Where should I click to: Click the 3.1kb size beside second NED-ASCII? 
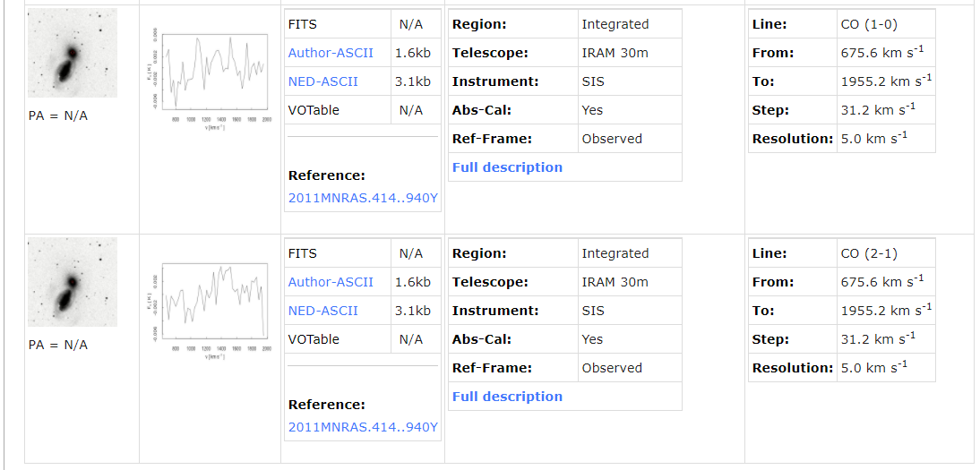[x=412, y=311]
